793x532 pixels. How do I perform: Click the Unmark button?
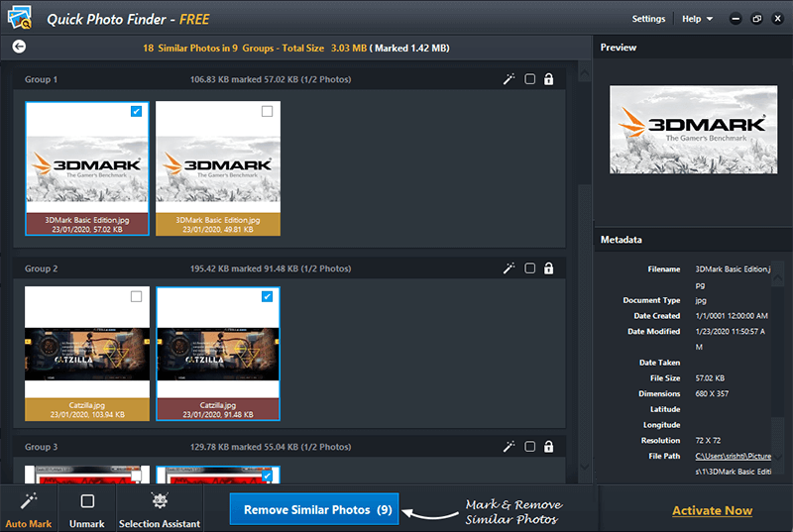pos(87,507)
